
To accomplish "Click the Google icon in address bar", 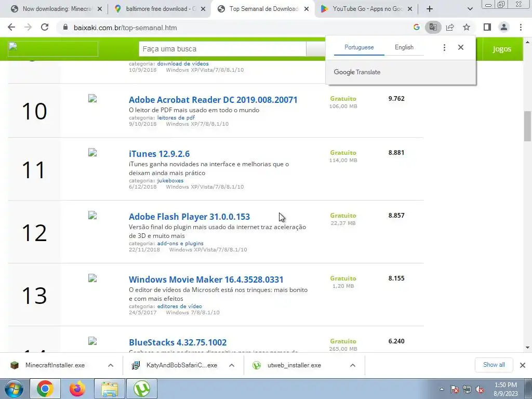I will (416, 28).
